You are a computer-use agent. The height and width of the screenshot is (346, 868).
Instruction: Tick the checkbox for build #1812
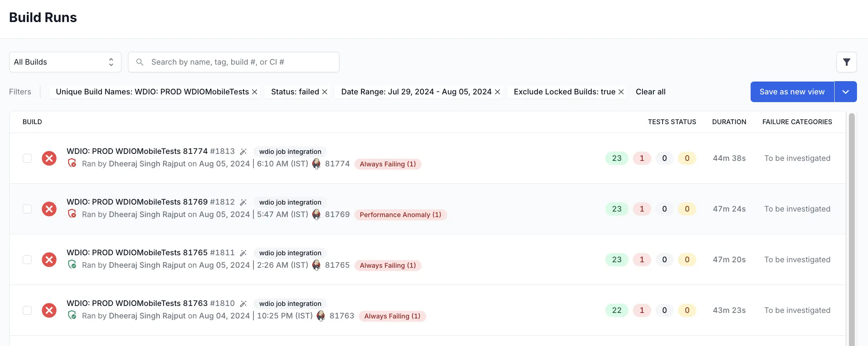point(27,209)
